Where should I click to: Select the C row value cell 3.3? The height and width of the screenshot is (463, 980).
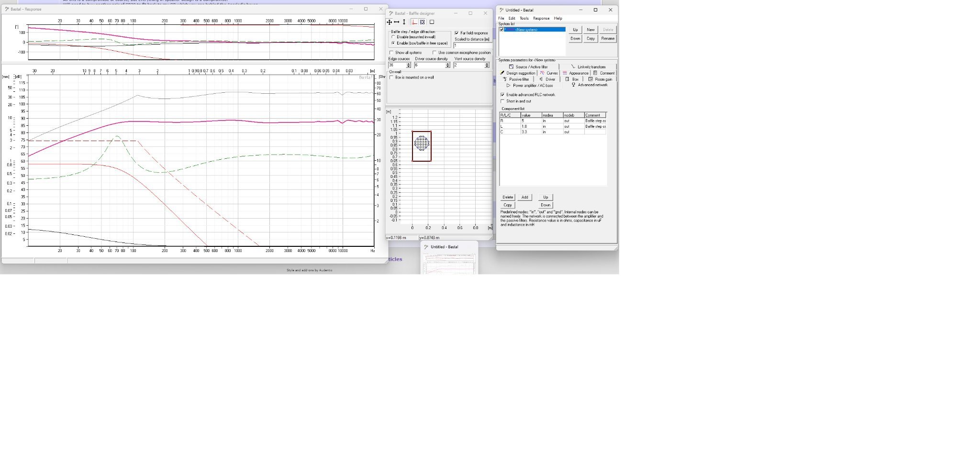click(531, 132)
